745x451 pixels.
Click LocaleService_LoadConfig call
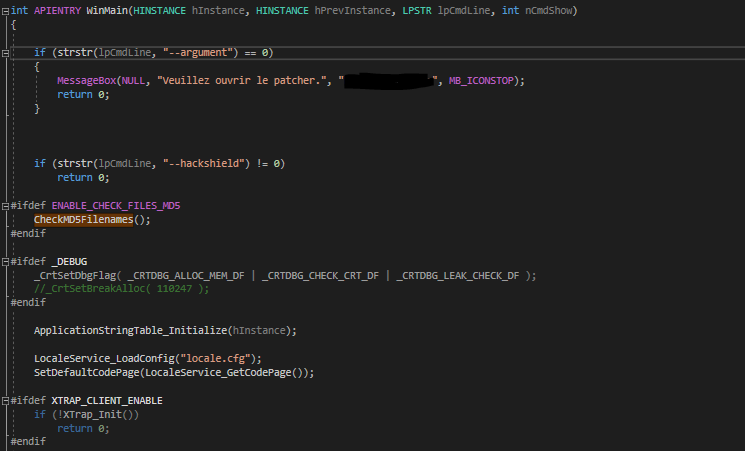104,358
